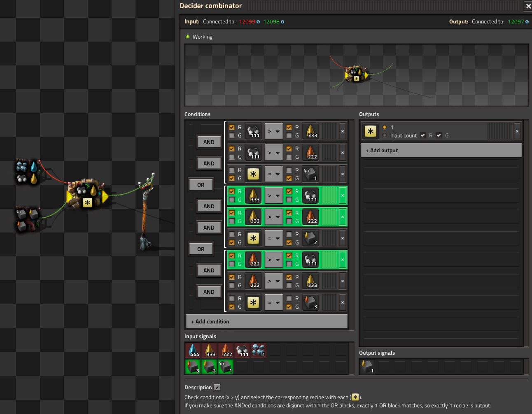Viewport: 532px width, 414px height.
Task: Click AND between conditions 111>333 and 111>222
Action: point(209,142)
